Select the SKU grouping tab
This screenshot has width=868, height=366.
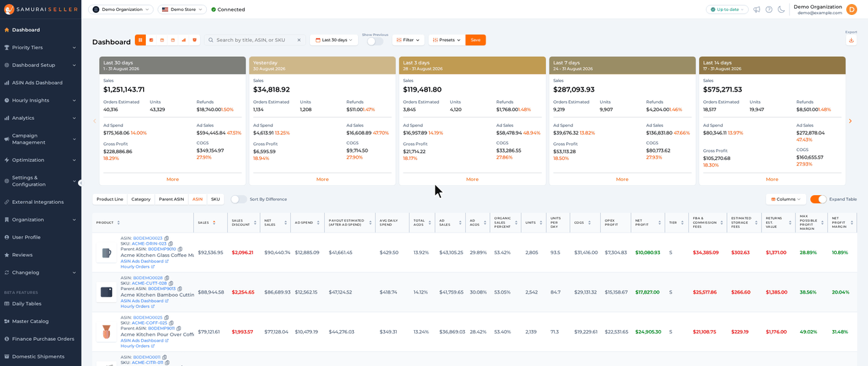[x=216, y=199]
